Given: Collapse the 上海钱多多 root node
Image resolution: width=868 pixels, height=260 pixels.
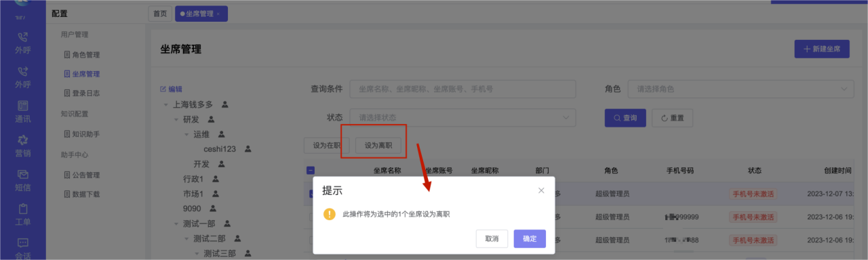Looking at the screenshot, I should click(166, 105).
